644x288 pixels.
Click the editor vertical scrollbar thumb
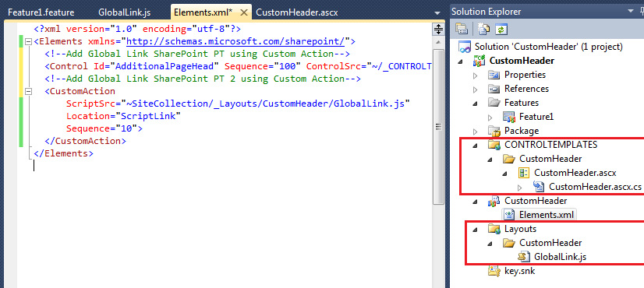click(x=438, y=126)
